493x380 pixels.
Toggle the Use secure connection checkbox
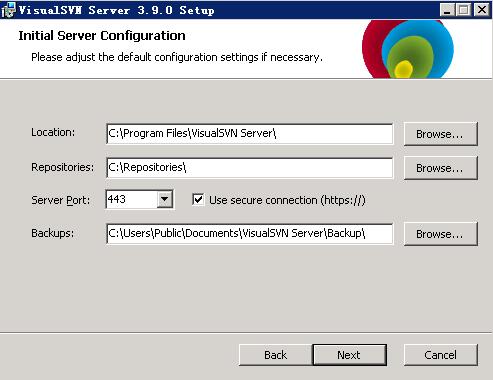coord(198,200)
